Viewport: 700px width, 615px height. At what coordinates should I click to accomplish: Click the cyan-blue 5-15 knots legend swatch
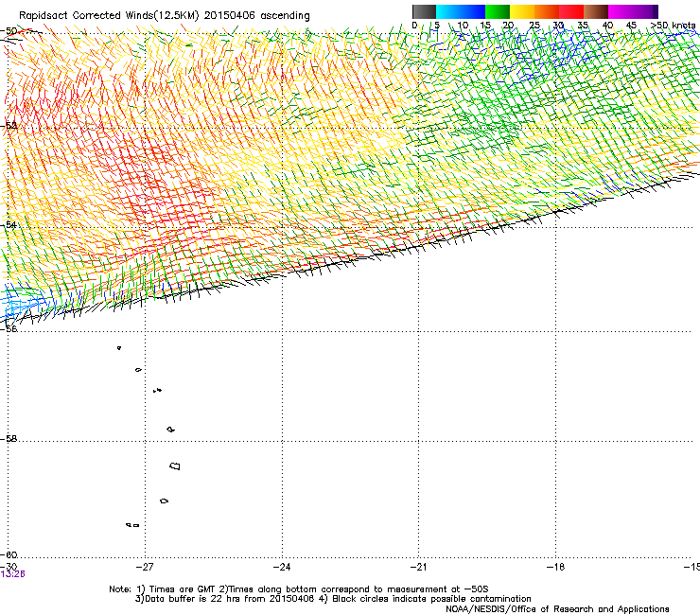[461, 11]
